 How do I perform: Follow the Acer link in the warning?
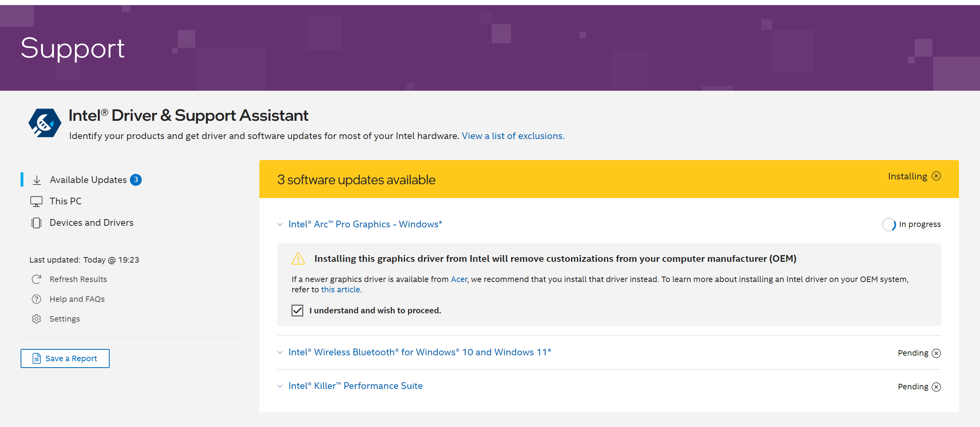tap(459, 279)
